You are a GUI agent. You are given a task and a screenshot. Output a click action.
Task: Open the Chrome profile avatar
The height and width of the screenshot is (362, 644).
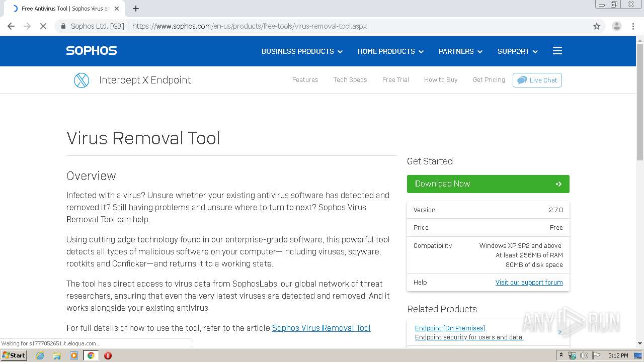click(616, 26)
